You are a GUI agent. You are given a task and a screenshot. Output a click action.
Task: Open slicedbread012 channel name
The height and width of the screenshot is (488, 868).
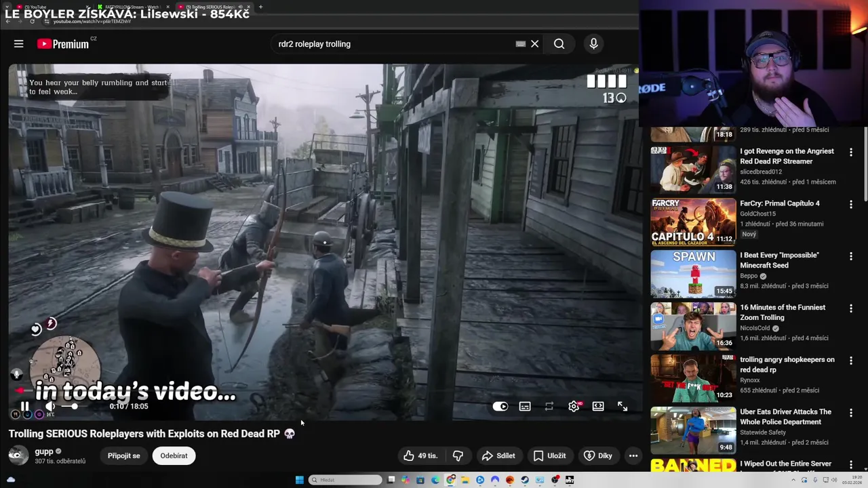tap(761, 171)
